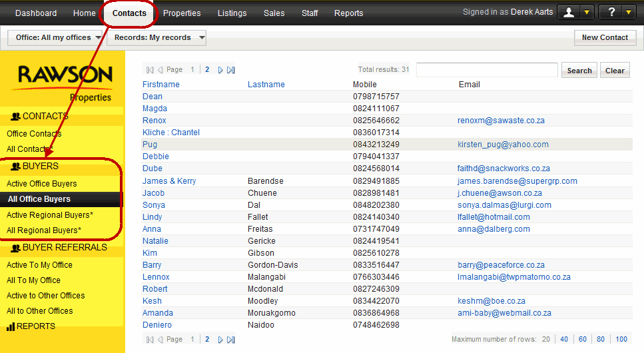Image resolution: width=644 pixels, height=353 pixels.
Task: Expand the arrow next to user icon
Action: point(586,13)
